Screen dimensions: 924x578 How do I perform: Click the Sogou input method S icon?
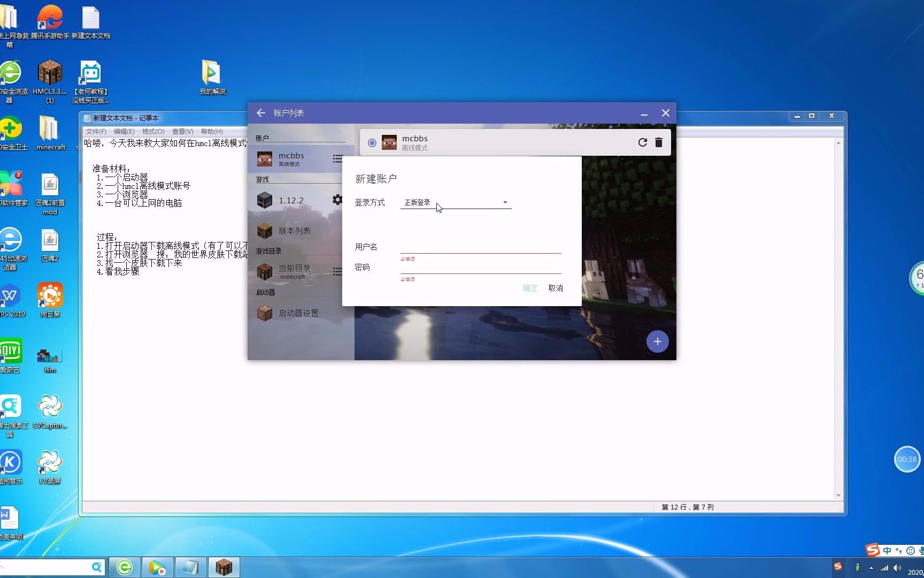coord(872,550)
